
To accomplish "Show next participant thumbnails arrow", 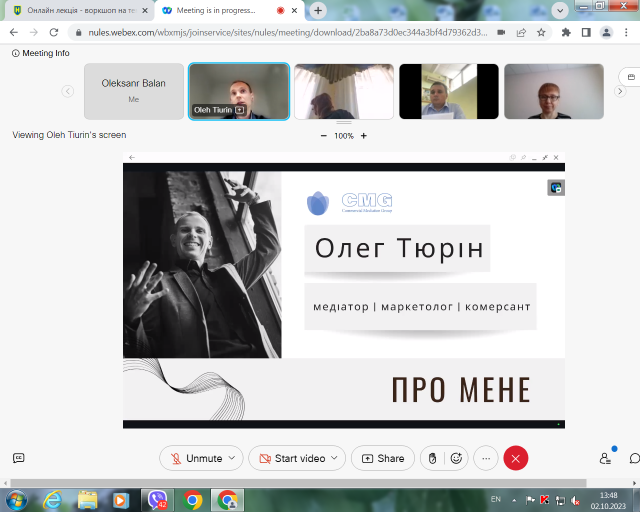I will 620,91.
